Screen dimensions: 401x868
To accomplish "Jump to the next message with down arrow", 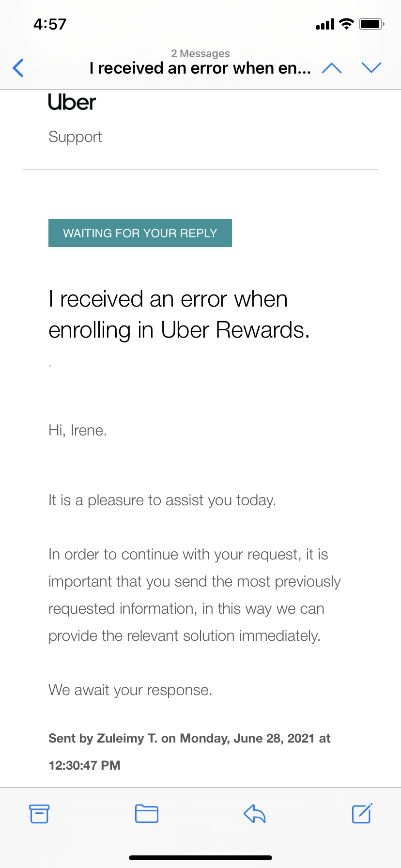I will [x=371, y=68].
